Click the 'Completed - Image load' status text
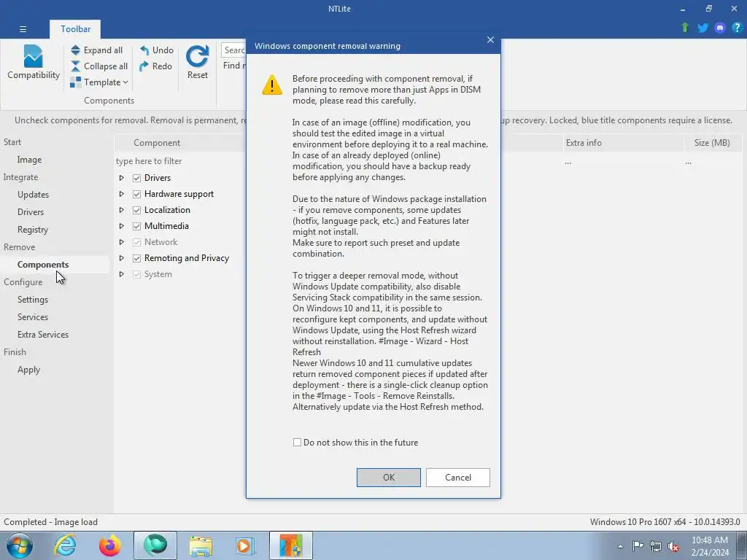The width and height of the screenshot is (747, 560). click(x=50, y=522)
